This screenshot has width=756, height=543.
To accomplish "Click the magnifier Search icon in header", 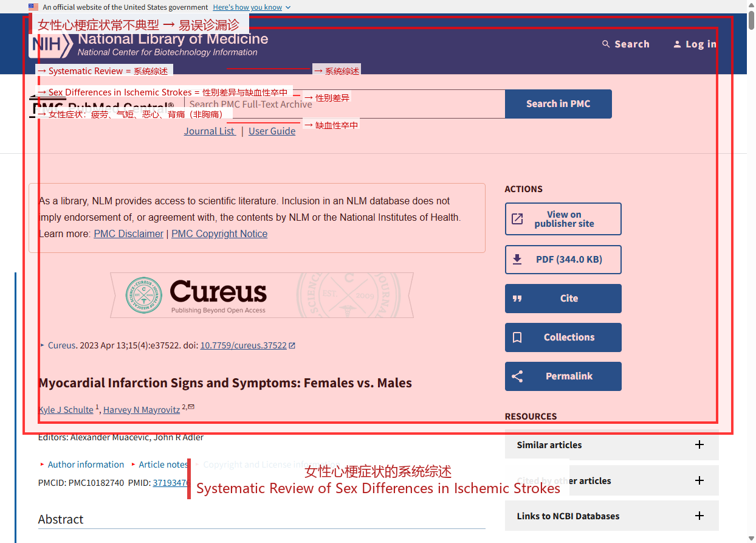I will pos(606,44).
